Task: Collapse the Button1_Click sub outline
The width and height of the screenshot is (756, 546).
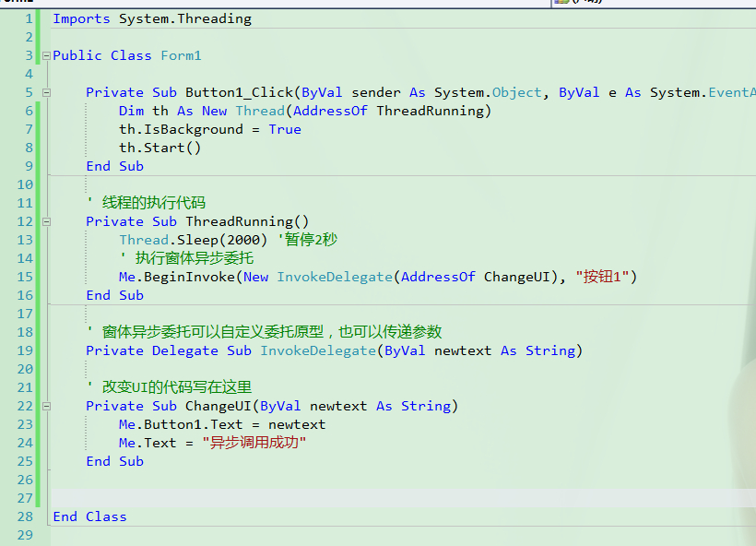Action: (46, 92)
